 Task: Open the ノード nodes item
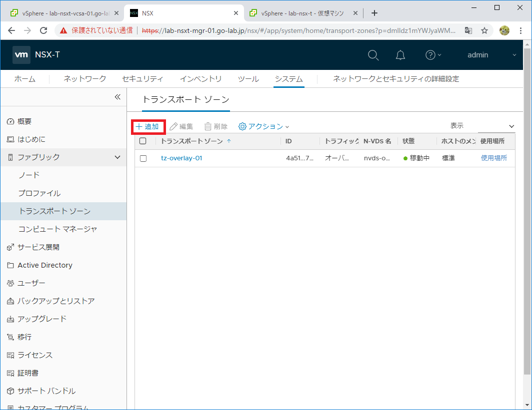(x=29, y=175)
